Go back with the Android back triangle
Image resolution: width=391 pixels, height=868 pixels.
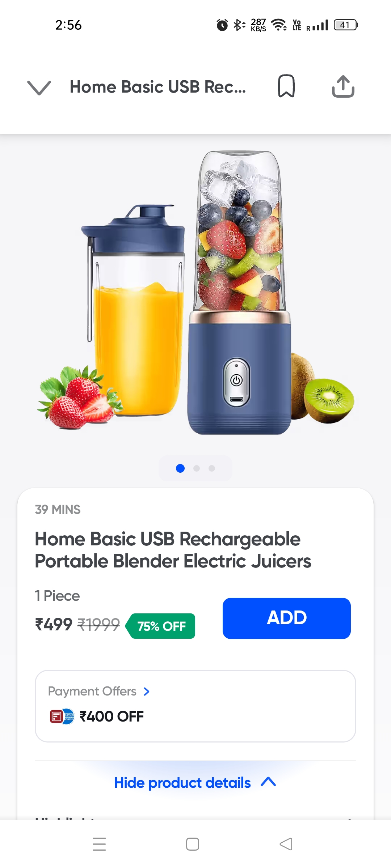coord(286,844)
